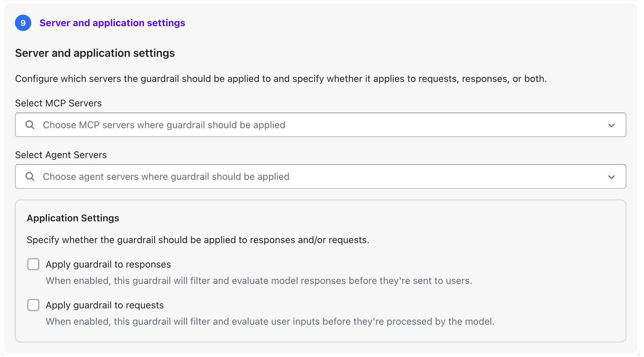
Task: Expand the MCP servers dropdown chevron
Action: tap(611, 125)
